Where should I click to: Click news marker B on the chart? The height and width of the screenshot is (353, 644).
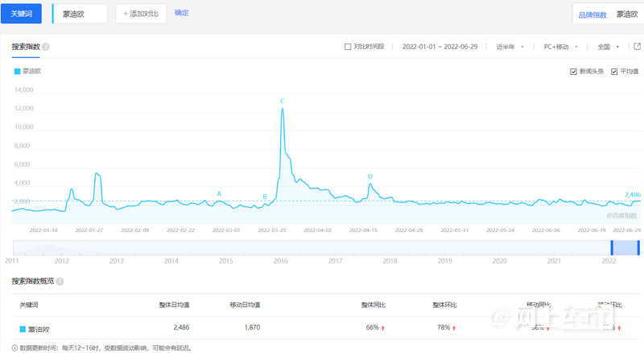click(265, 197)
